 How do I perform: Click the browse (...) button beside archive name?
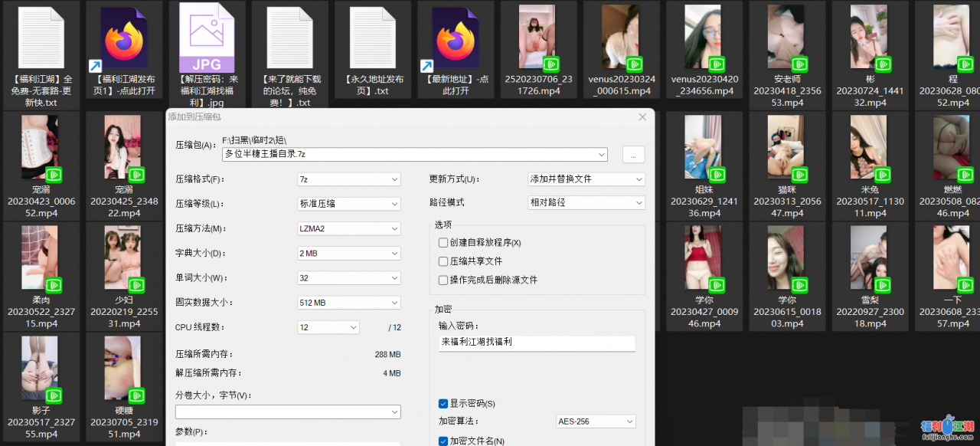click(x=633, y=154)
